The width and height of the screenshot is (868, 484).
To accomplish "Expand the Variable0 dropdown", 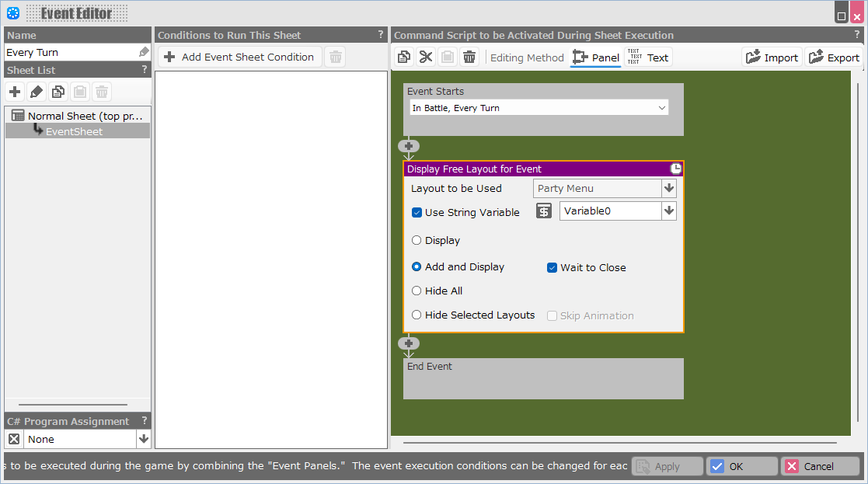I will coord(668,211).
